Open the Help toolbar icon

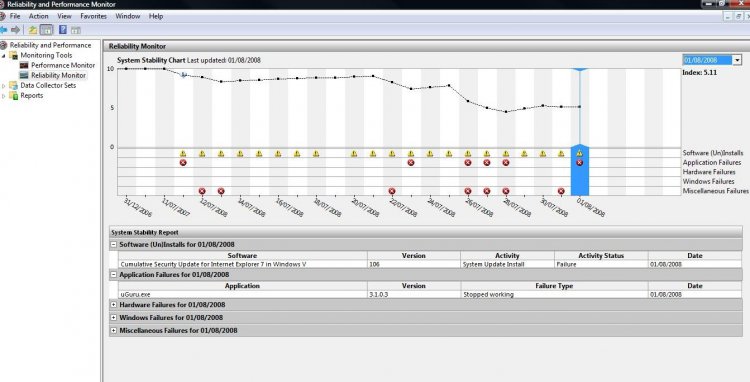(x=63, y=30)
